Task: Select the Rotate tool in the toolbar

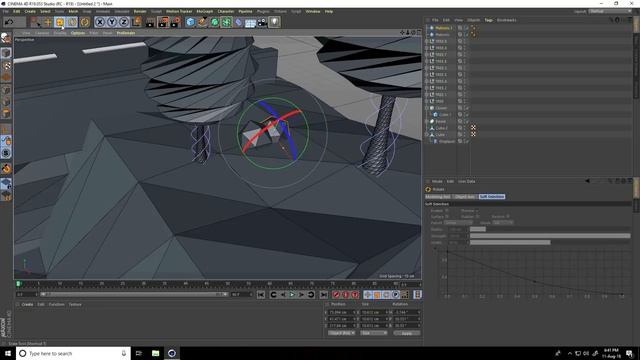Action: pyautogui.click(x=72, y=22)
